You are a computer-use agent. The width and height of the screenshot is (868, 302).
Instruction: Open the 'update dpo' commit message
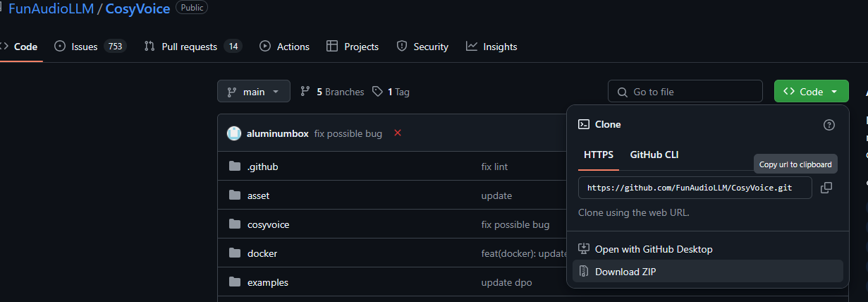pyautogui.click(x=507, y=282)
